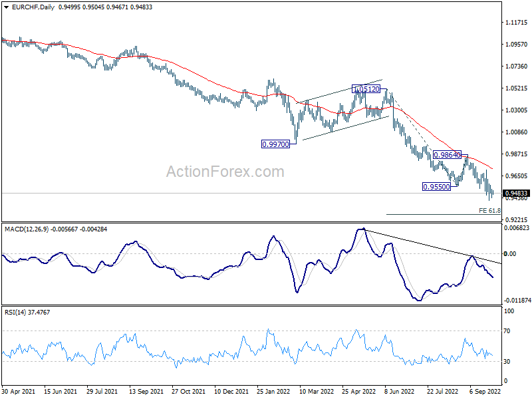Select the upper channel trendline near 1.05120
This screenshot has width=532, height=399.
tap(339, 91)
